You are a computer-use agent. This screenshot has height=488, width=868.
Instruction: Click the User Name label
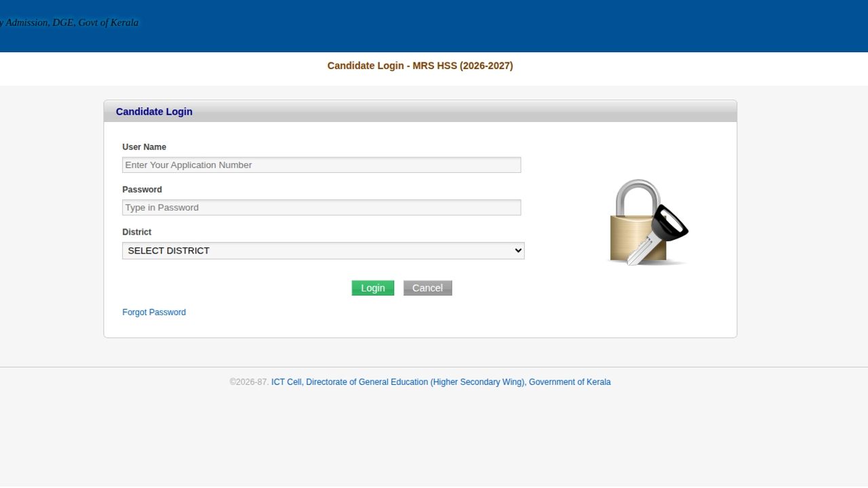point(144,147)
